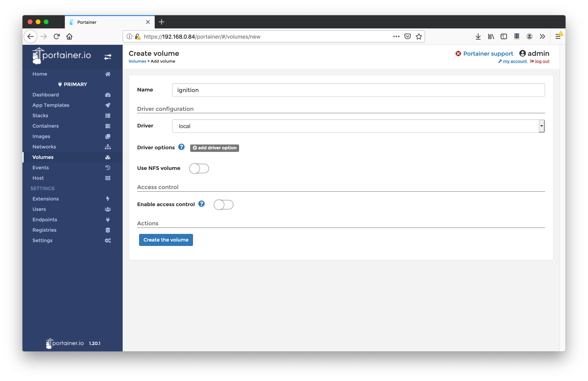Go to the browser home page icon
Screen dimensions: 588x381
point(69,37)
